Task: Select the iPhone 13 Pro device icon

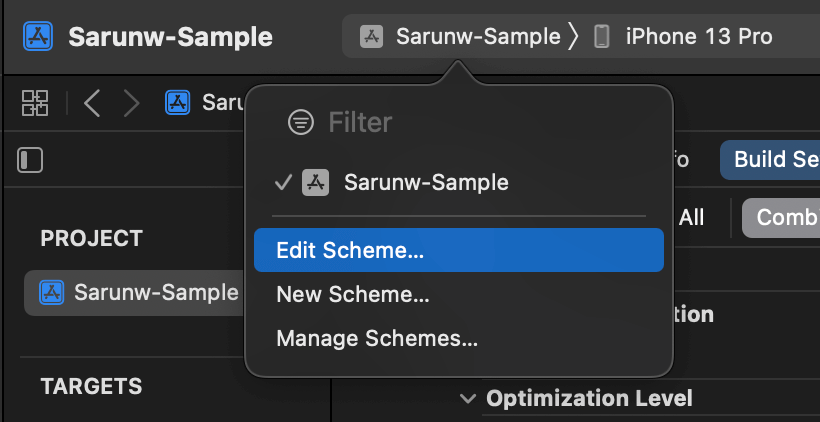Action: point(602,37)
